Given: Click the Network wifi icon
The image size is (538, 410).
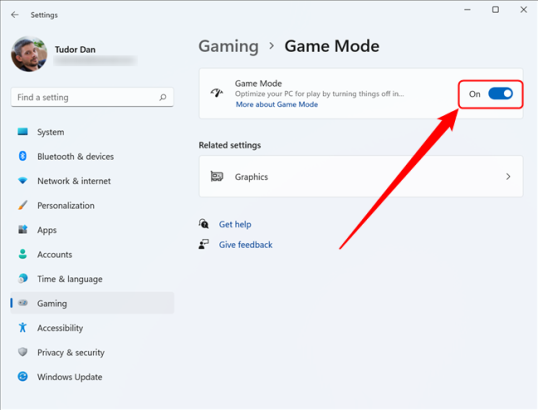Looking at the screenshot, I should click(x=23, y=180).
